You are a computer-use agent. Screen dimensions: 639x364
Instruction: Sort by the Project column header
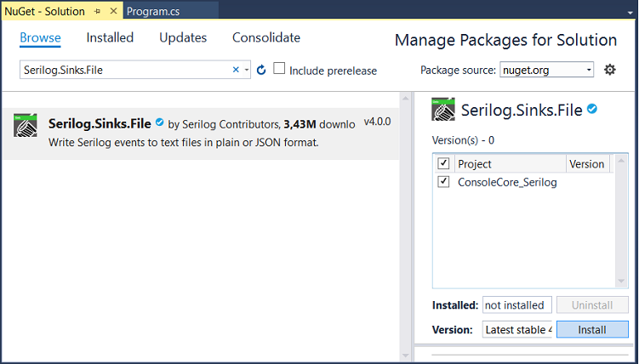pyautogui.click(x=510, y=163)
